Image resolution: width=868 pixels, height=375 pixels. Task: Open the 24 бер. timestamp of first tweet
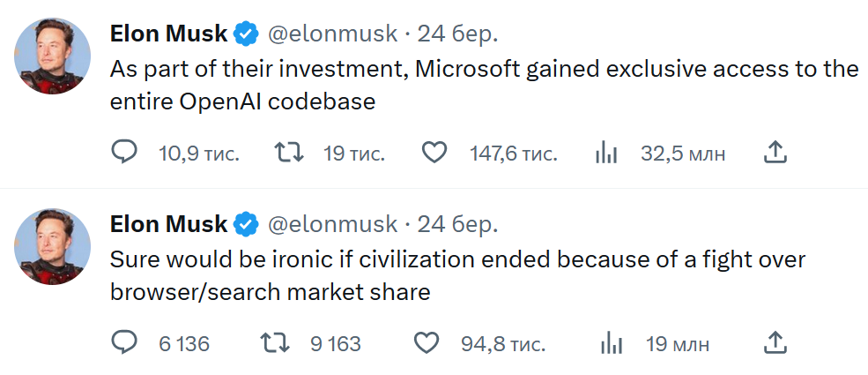tap(457, 34)
